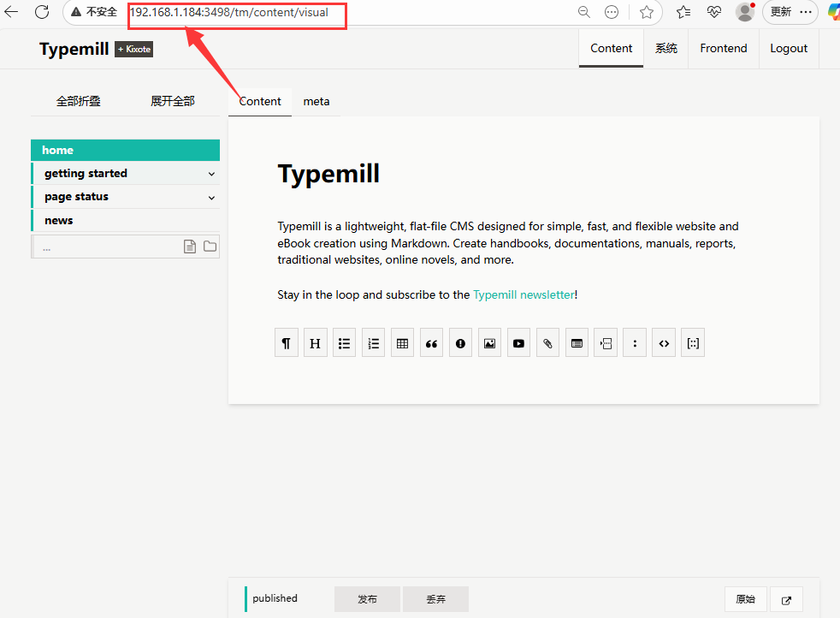Screen dimensions: 840x618
Task: Expand the page status folder
Action: (x=211, y=198)
